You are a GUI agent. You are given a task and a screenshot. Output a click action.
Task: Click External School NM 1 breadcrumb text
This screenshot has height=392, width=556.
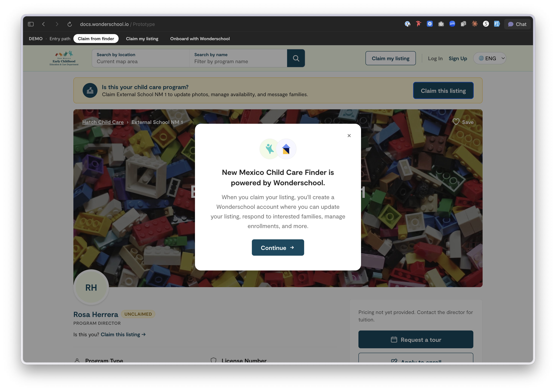point(157,122)
